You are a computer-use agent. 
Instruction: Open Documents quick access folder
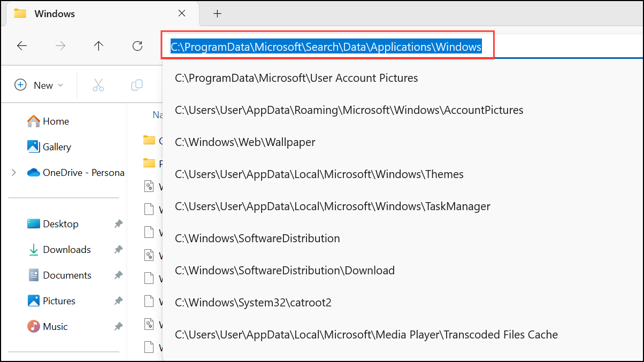(x=59, y=275)
